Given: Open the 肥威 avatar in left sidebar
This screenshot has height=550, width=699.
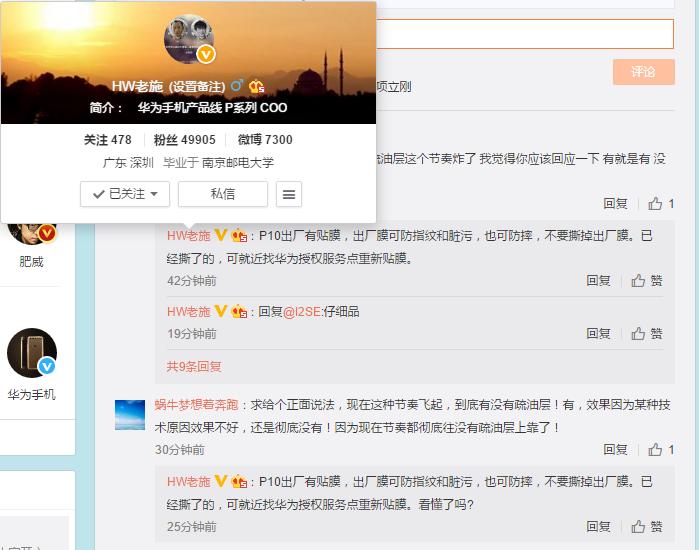Looking at the screenshot, I should [x=31, y=233].
